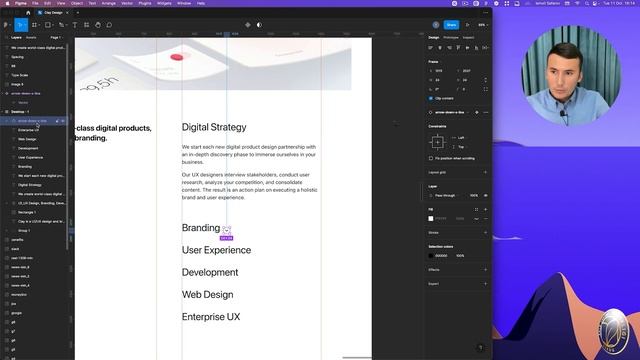640x360 pixels.
Task: Add a layout grid with the plus icon
Action: pyautogui.click(x=486, y=172)
